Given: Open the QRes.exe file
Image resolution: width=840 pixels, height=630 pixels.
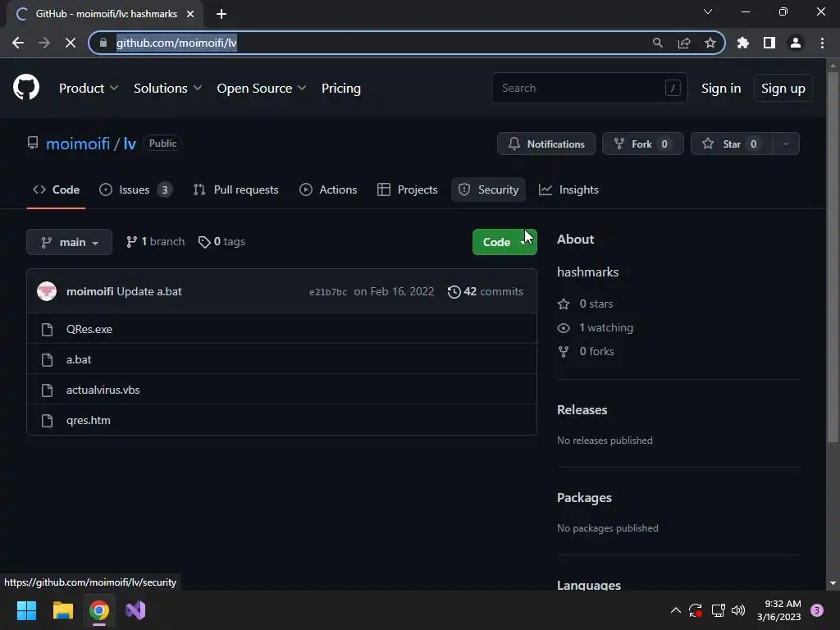Looking at the screenshot, I should 89,330.
